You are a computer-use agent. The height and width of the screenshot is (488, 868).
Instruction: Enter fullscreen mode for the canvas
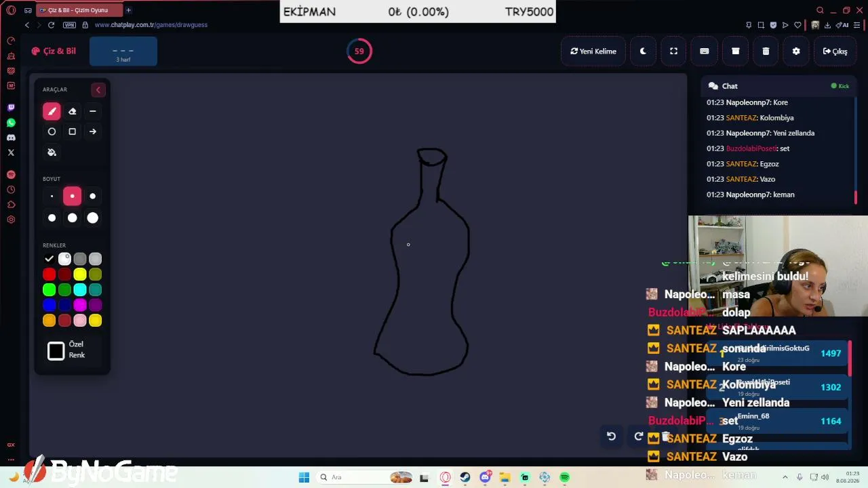(x=673, y=51)
